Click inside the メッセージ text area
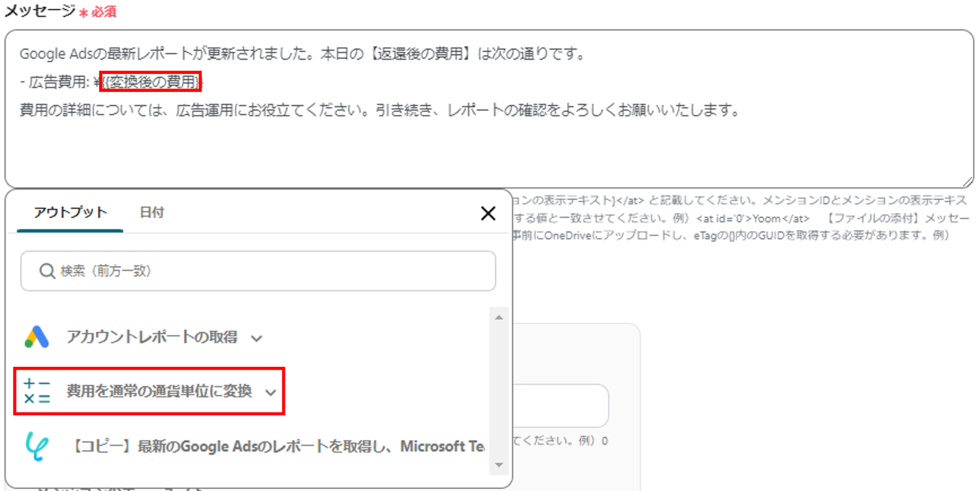980x491 pixels. click(x=489, y=108)
